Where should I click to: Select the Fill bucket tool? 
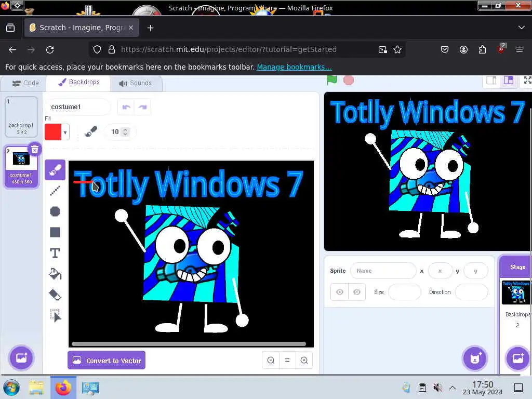pyautogui.click(x=55, y=274)
